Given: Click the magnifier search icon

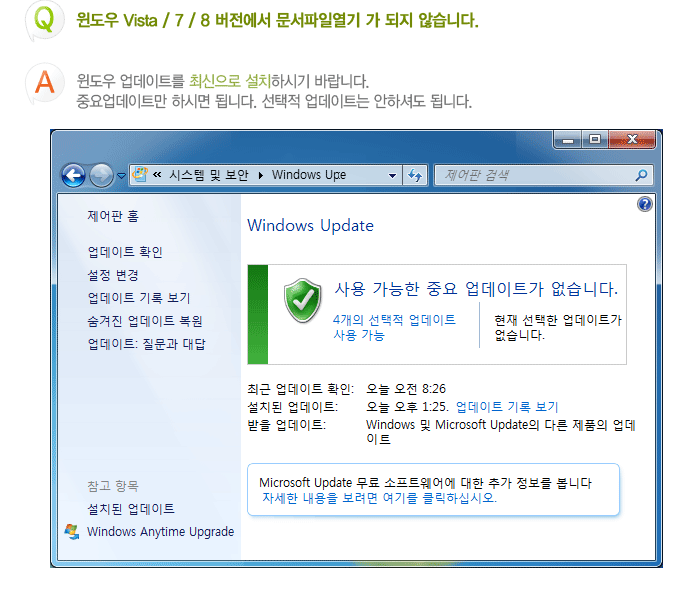Looking at the screenshot, I should (642, 176).
